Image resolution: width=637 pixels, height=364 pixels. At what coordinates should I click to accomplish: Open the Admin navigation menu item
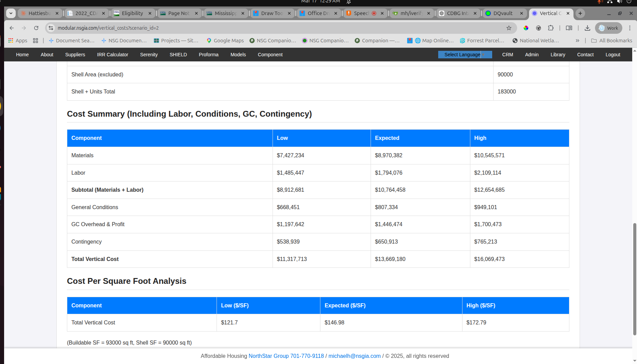pos(531,55)
